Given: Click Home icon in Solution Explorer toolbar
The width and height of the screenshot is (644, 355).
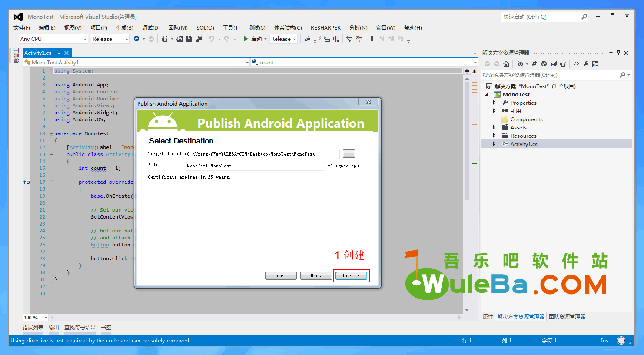Looking at the screenshot, I should tap(506, 64).
